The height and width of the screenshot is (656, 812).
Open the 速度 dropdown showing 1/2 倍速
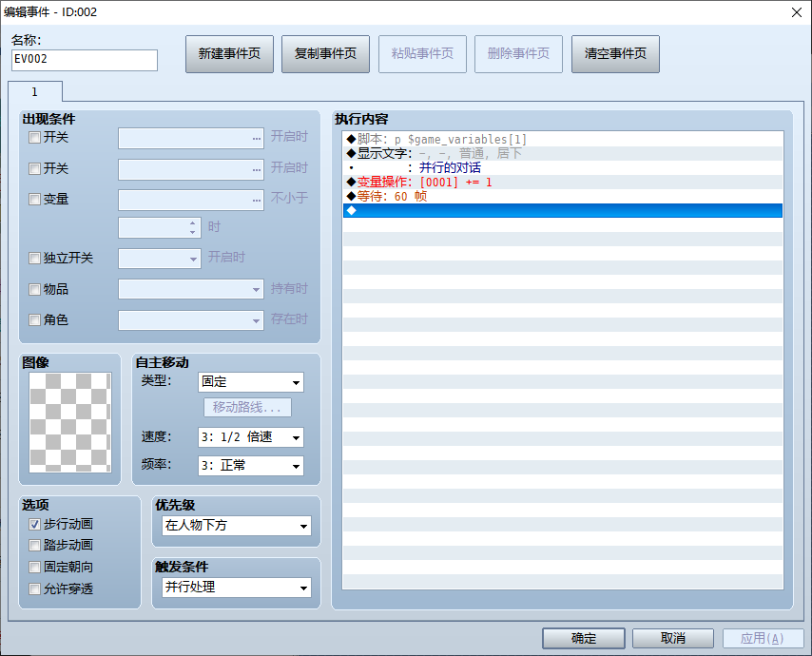pyautogui.click(x=251, y=437)
